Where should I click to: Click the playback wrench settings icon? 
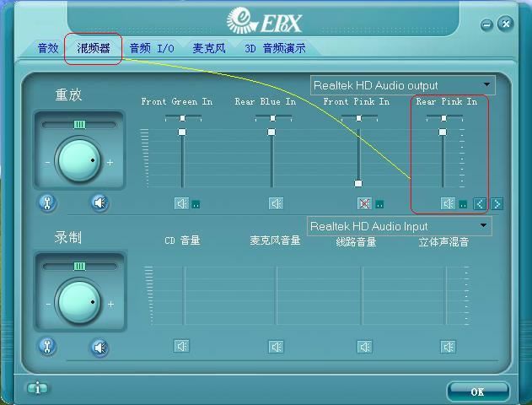pyautogui.click(x=47, y=203)
